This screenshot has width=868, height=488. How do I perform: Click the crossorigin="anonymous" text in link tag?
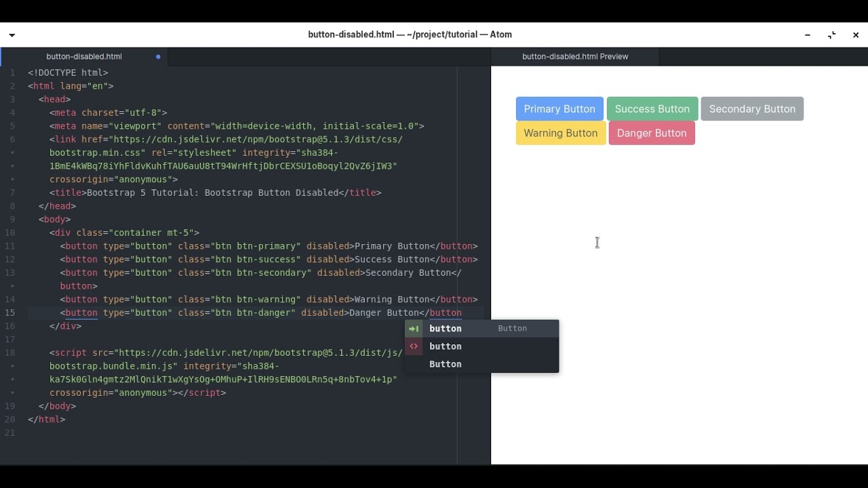coord(111,179)
